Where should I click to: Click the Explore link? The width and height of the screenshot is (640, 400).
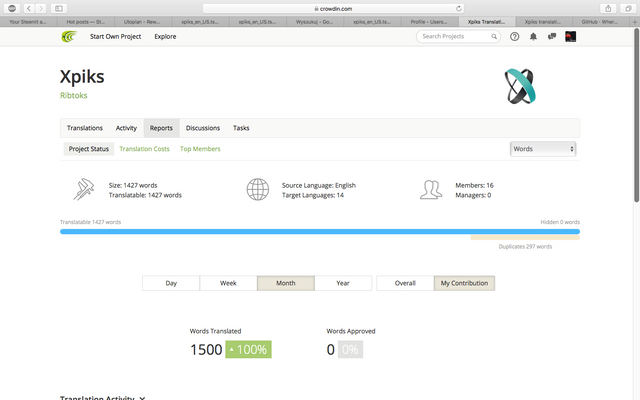(165, 36)
